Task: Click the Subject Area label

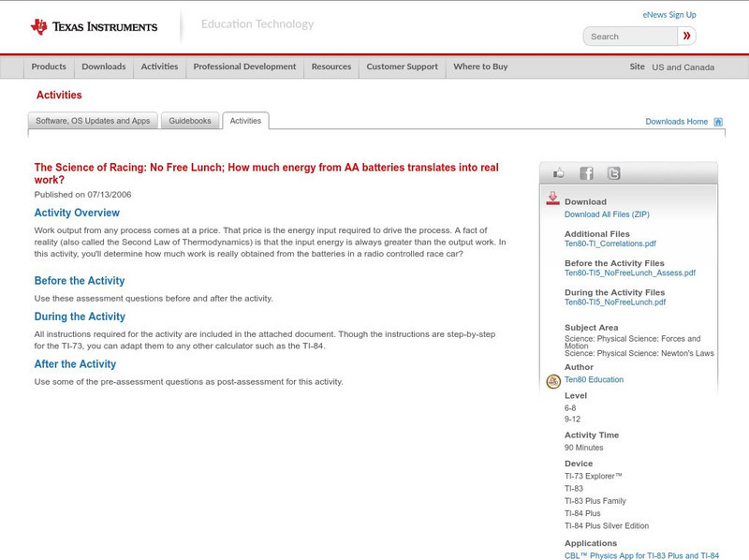Action: click(592, 328)
